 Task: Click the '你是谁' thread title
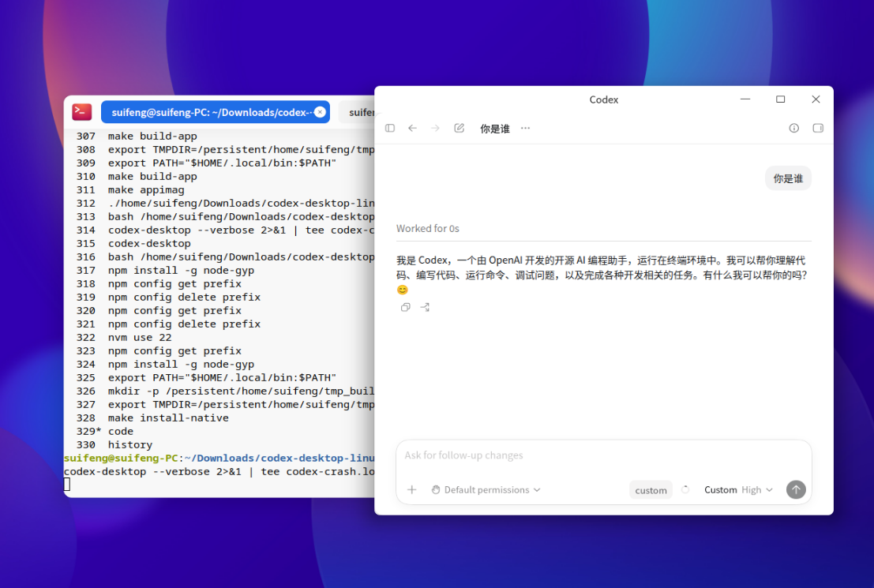[495, 129]
